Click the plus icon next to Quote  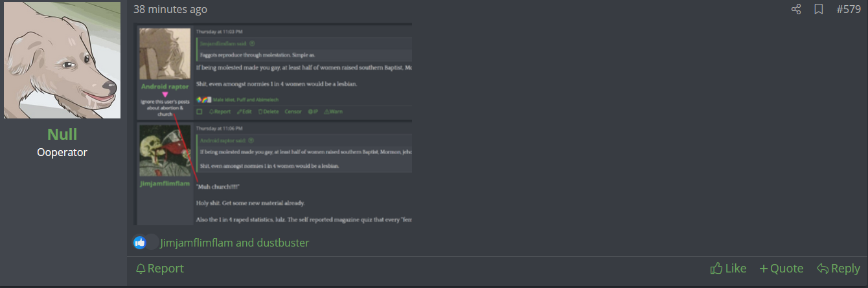764,269
